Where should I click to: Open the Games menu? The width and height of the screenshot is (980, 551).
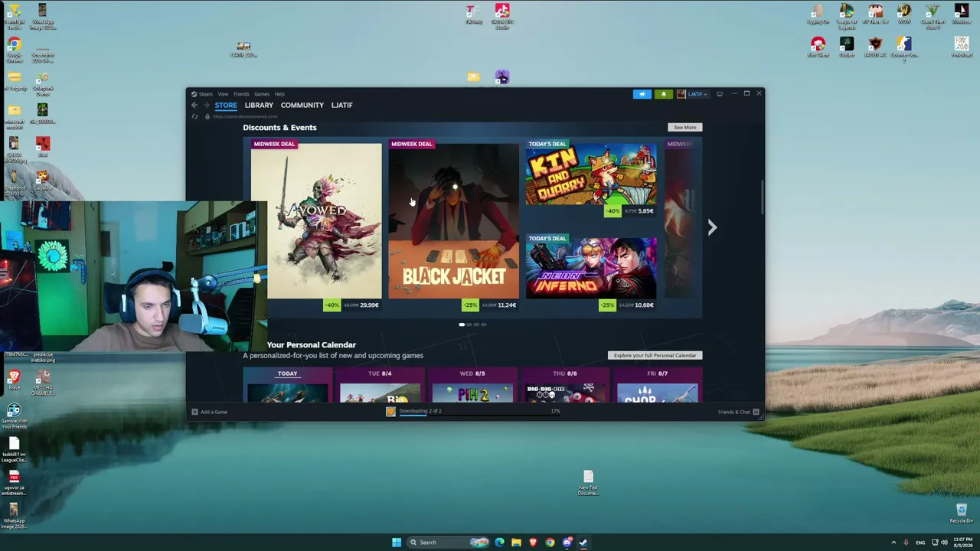point(261,94)
